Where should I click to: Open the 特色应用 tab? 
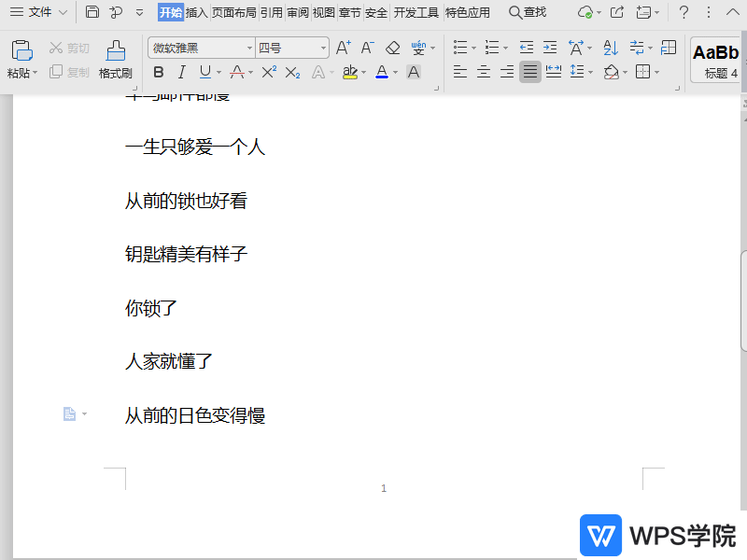tap(468, 12)
